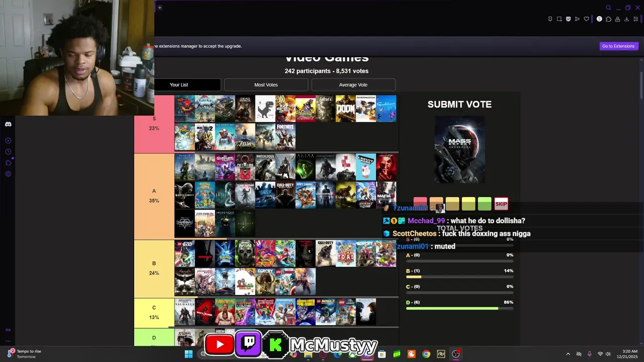Click the SKIP vote button
644x362 pixels.
[501, 204]
